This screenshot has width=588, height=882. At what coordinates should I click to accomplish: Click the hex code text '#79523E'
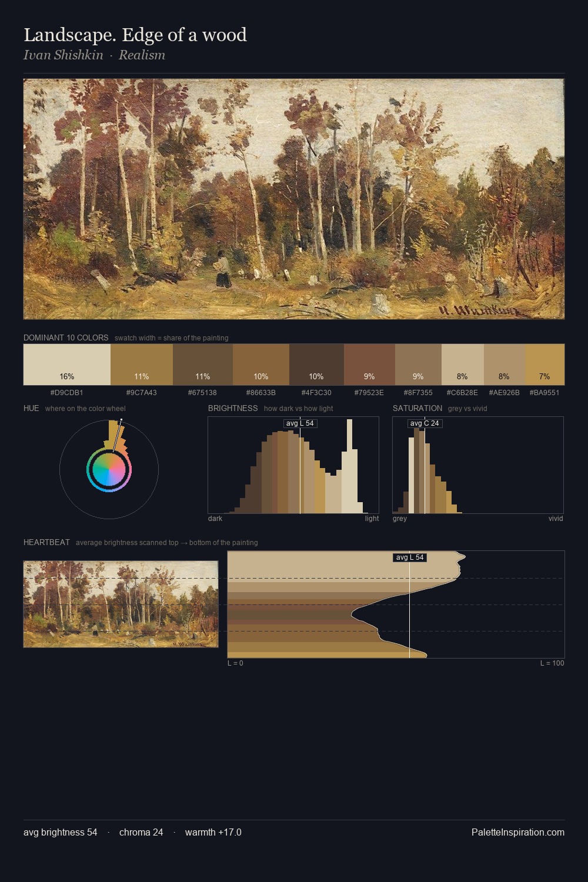pos(369,392)
